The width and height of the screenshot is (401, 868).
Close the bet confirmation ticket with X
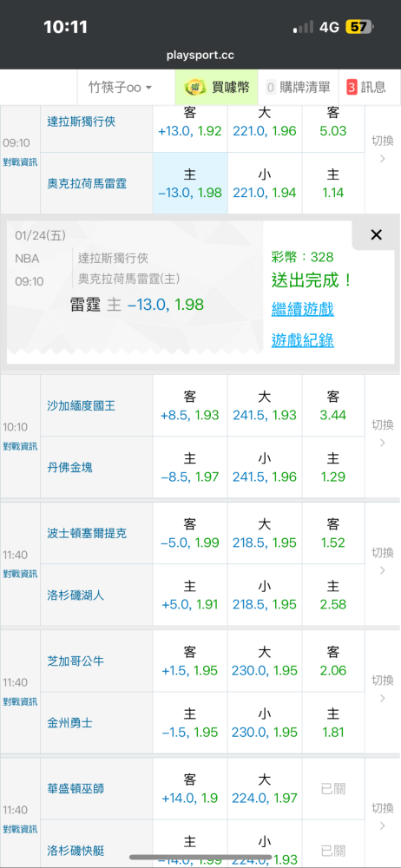coord(376,234)
